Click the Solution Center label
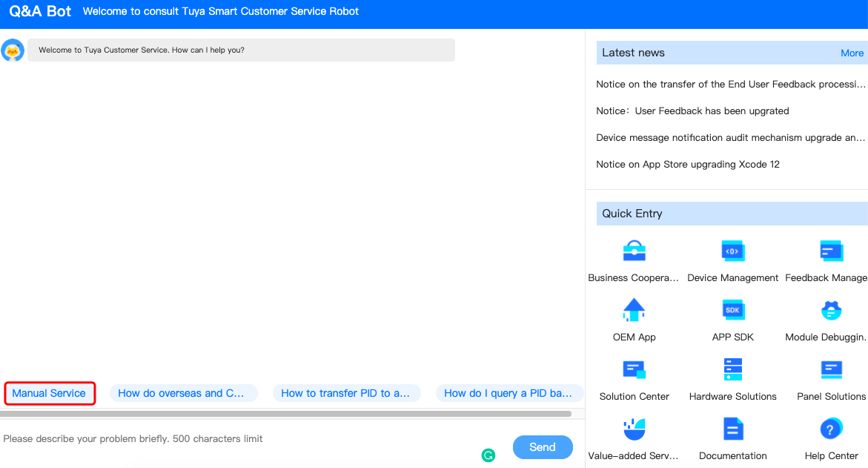This screenshot has height=468, width=868. click(634, 396)
